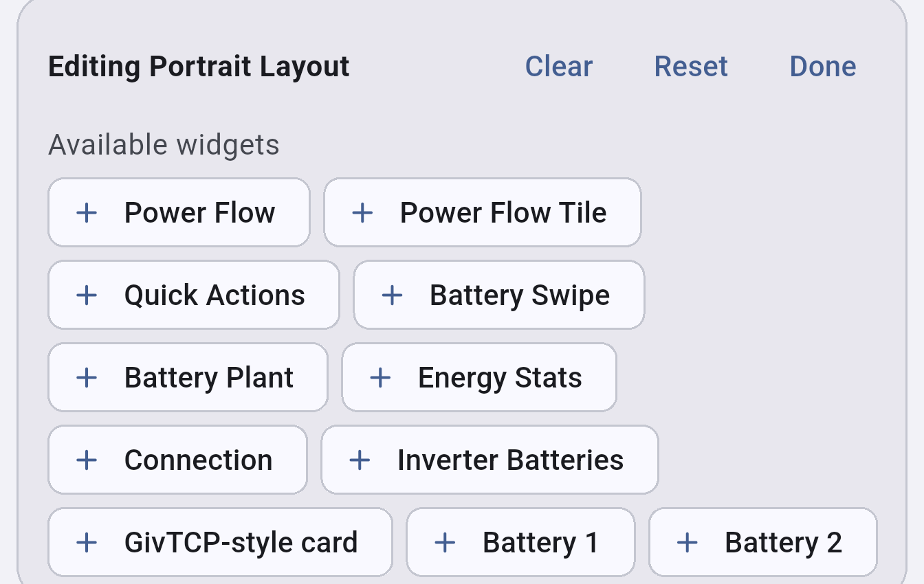The image size is (924, 584).
Task: Select the Energy Stats widget label
Action: click(500, 378)
